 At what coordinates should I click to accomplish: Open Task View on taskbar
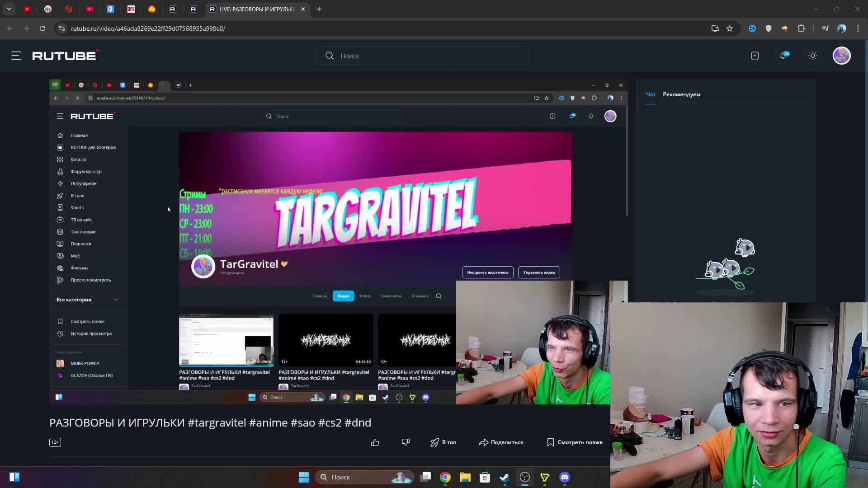click(x=425, y=477)
